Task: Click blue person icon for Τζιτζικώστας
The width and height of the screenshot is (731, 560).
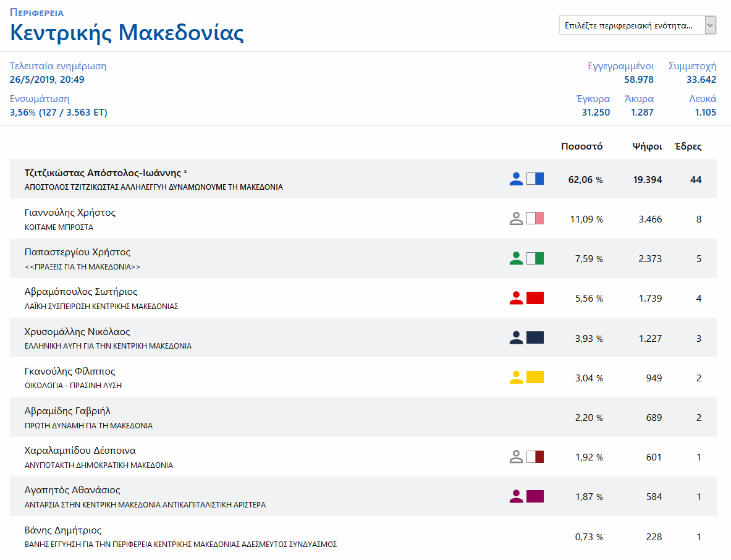Action: [516, 179]
